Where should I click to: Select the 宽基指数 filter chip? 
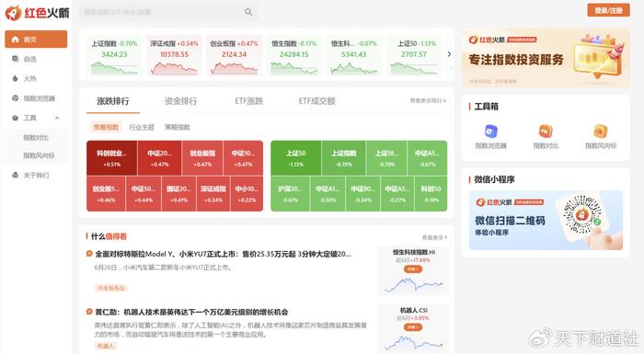106,127
